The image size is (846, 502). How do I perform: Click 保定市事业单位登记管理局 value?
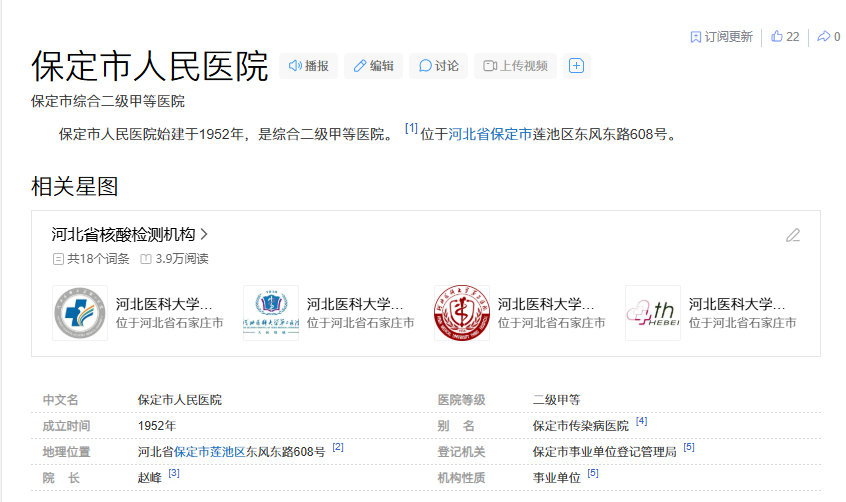(x=604, y=452)
